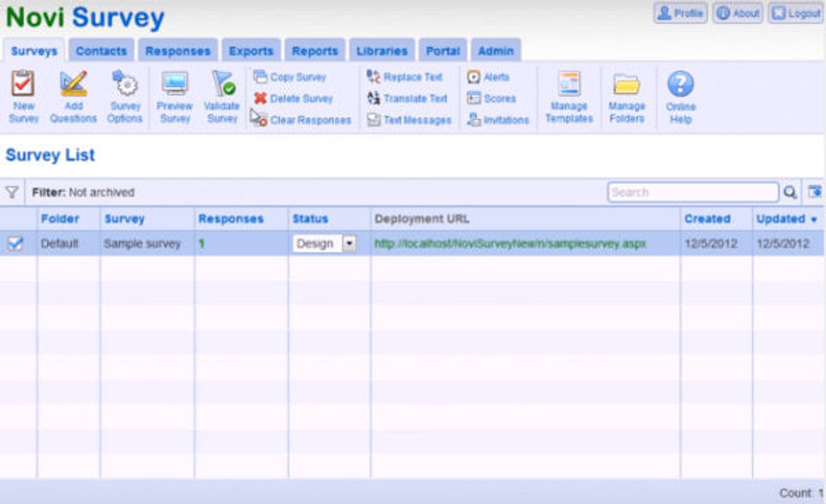Clear Responses for the survey
This screenshot has height=504, width=826.
tap(301, 120)
